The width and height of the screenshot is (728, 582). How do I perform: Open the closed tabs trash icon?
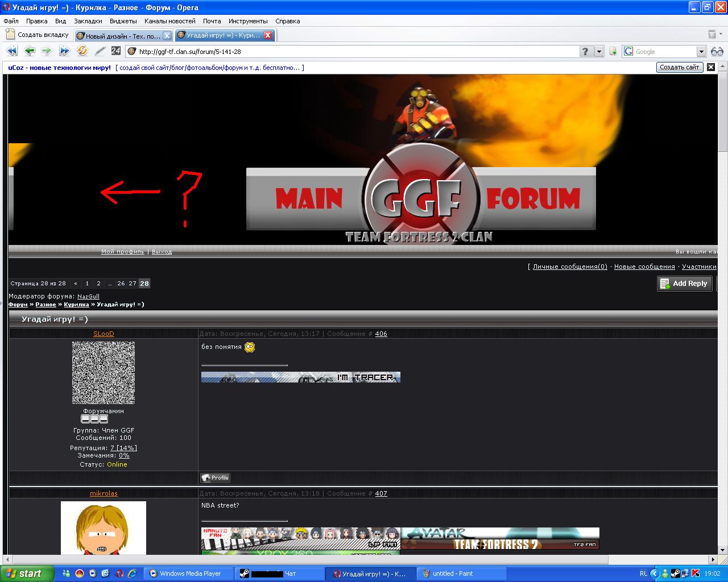pos(712,35)
